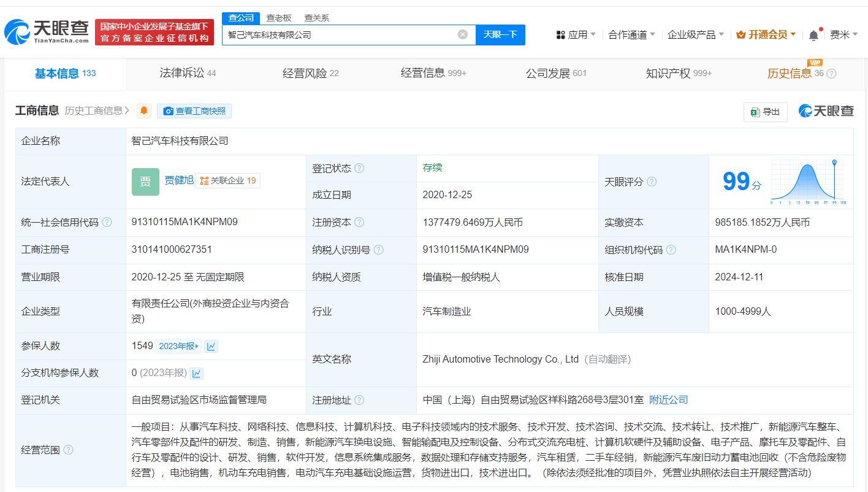Image resolution: width=868 pixels, height=492 pixels.
Task: Expand 历史工商信息 section
Action: tap(97, 111)
